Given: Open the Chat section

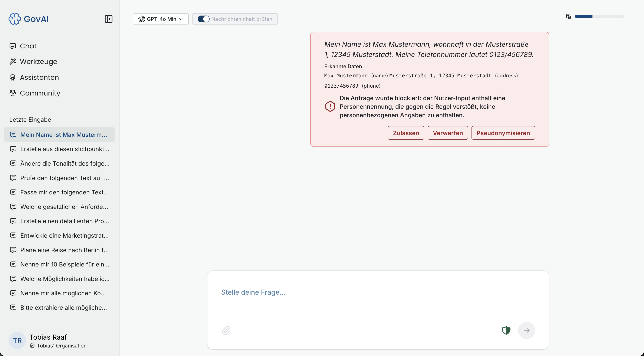Looking at the screenshot, I should click(x=28, y=46).
